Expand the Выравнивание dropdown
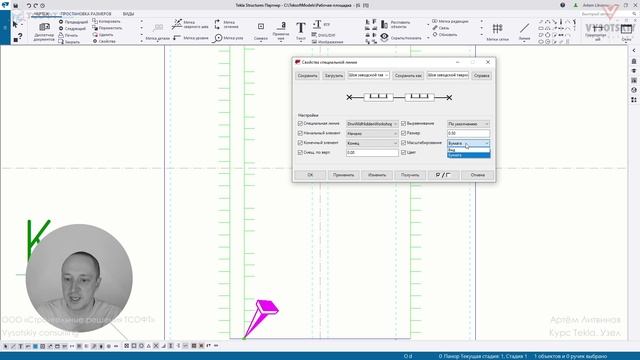 pos(468,124)
